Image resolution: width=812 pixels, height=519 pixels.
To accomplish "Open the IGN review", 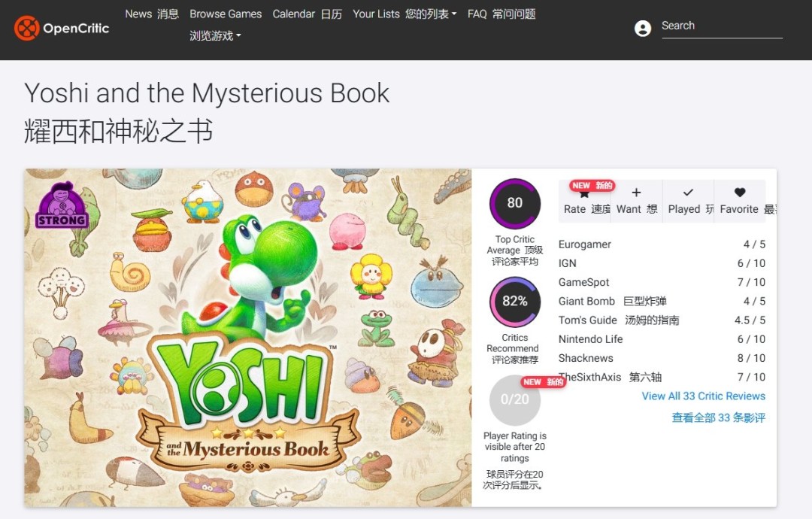I will point(567,263).
